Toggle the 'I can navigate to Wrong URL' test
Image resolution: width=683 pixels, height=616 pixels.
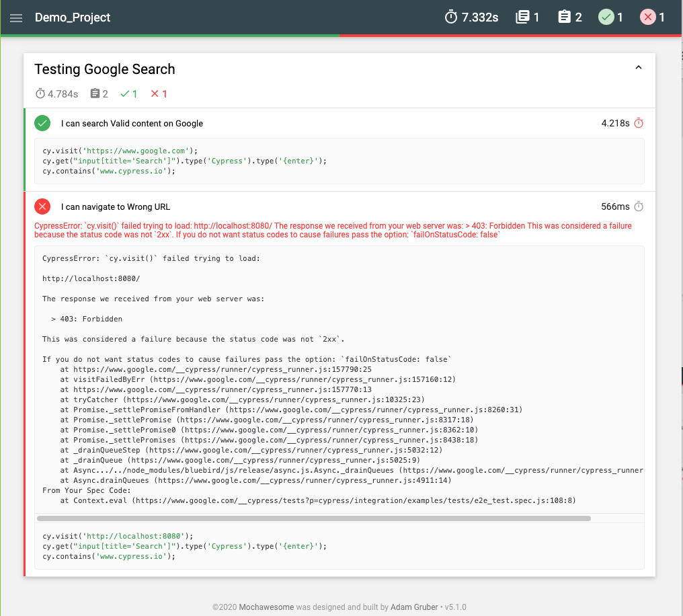[x=339, y=206]
